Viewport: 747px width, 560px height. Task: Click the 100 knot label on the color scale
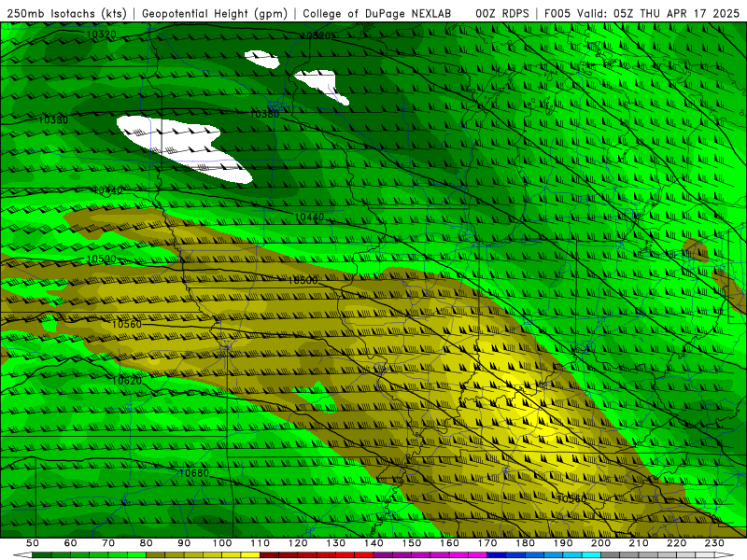[x=222, y=543]
